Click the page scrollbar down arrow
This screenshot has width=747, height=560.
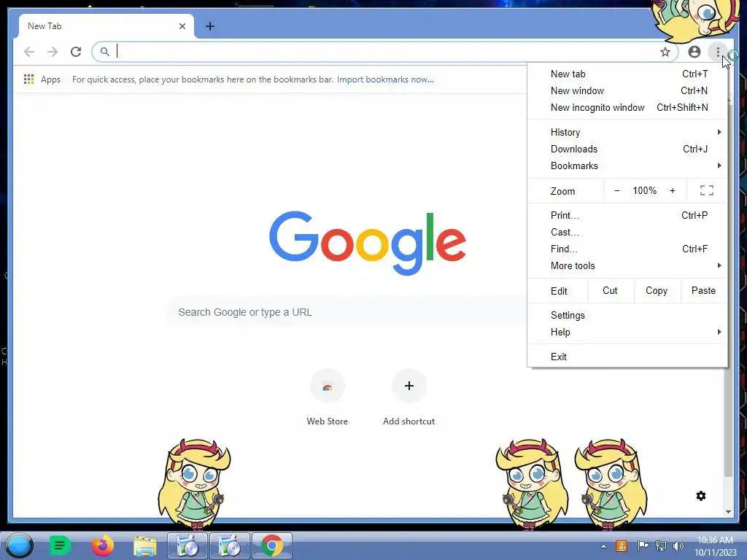[x=728, y=512]
